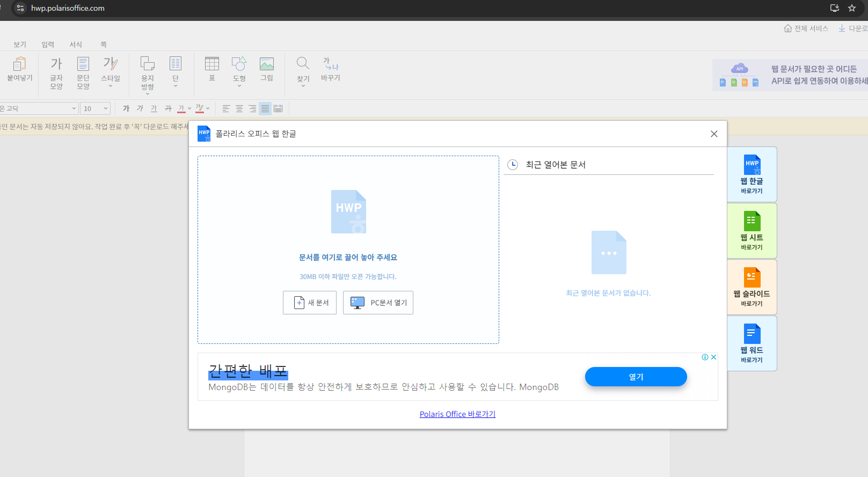This screenshot has width=868, height=477.
Task: Open the Find (찾기) tool
Action: pyautogui.click(x=303, y=71)
